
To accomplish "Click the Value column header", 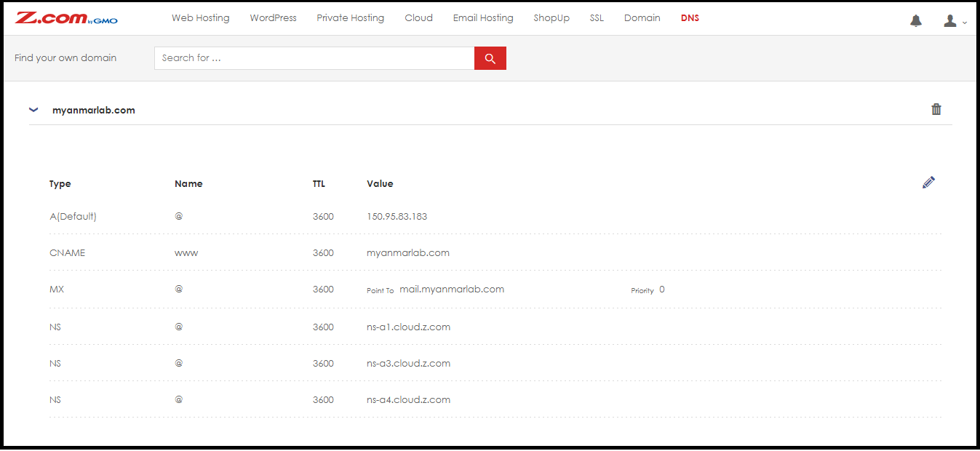I will (x=380, y=184).
